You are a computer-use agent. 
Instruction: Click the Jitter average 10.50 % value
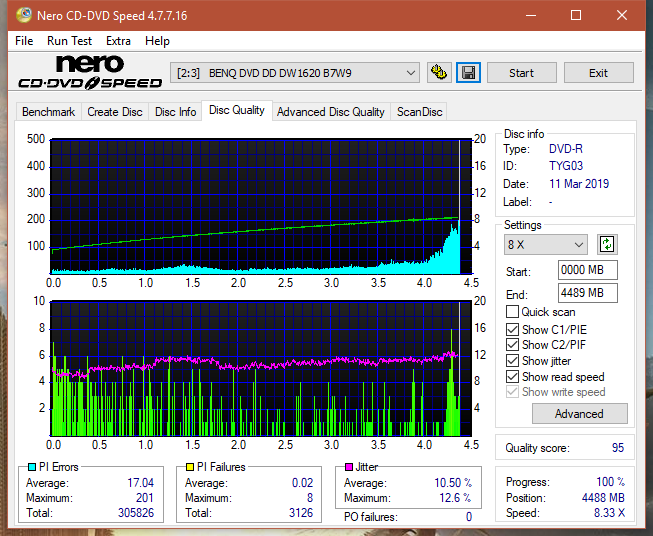point(453,483)
